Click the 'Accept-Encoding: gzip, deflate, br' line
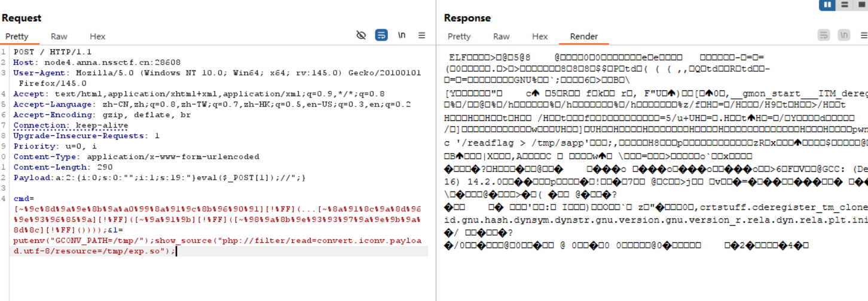Image resolution: width=868 pixels, height=301 pixels. [x=102, y=115]
